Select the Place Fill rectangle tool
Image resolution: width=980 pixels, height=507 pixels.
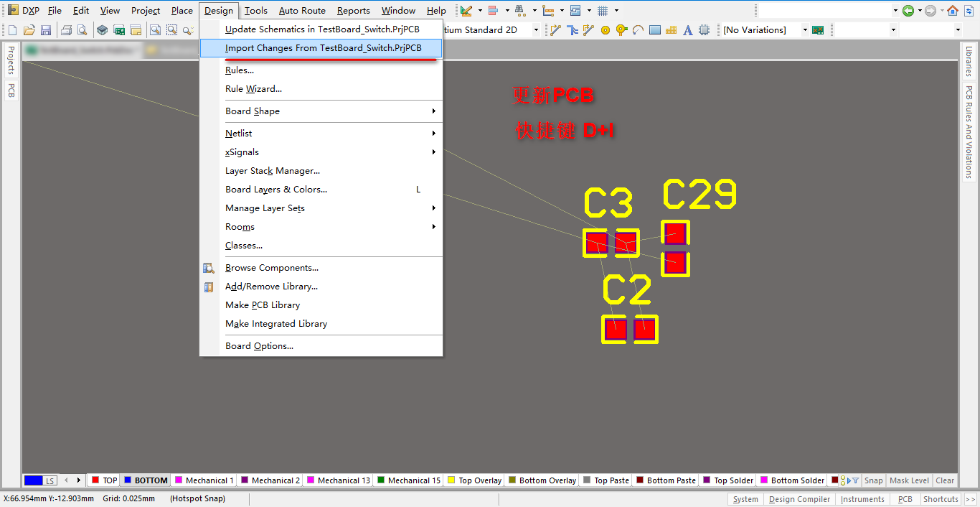point(654,30)
